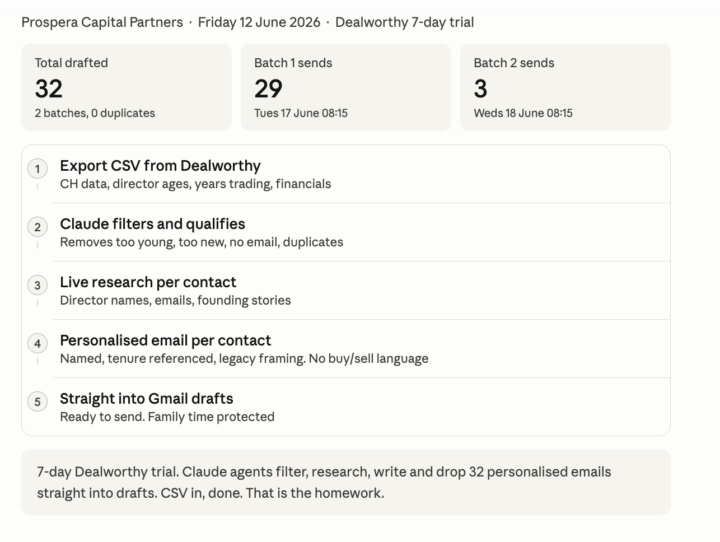Click the step 1 number circle

point(38,169)
